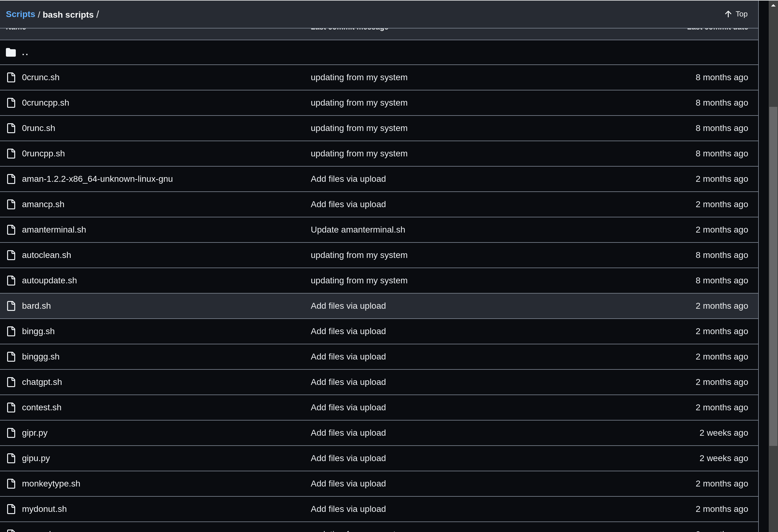
Task: Click the up arrow icon beside Top
Action: click(x=728, y=14)
